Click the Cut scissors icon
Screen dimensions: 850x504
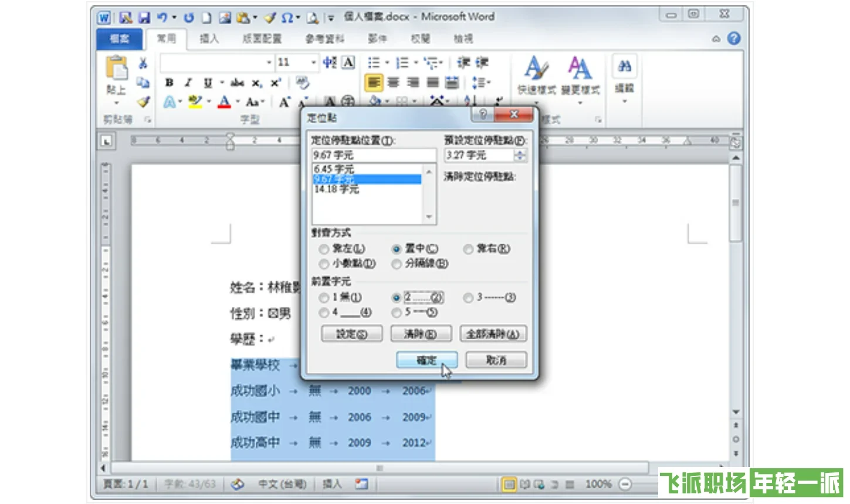coord(143,63)
